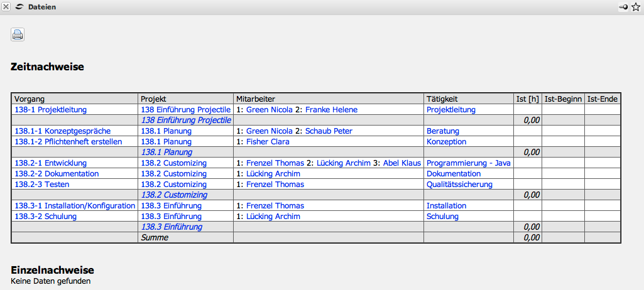Screen dimensions: 644x290
Task: Click the 138.1-2 Pflichtenheft erstellen link
Action: pyautogui.click(x=68, y=142)
